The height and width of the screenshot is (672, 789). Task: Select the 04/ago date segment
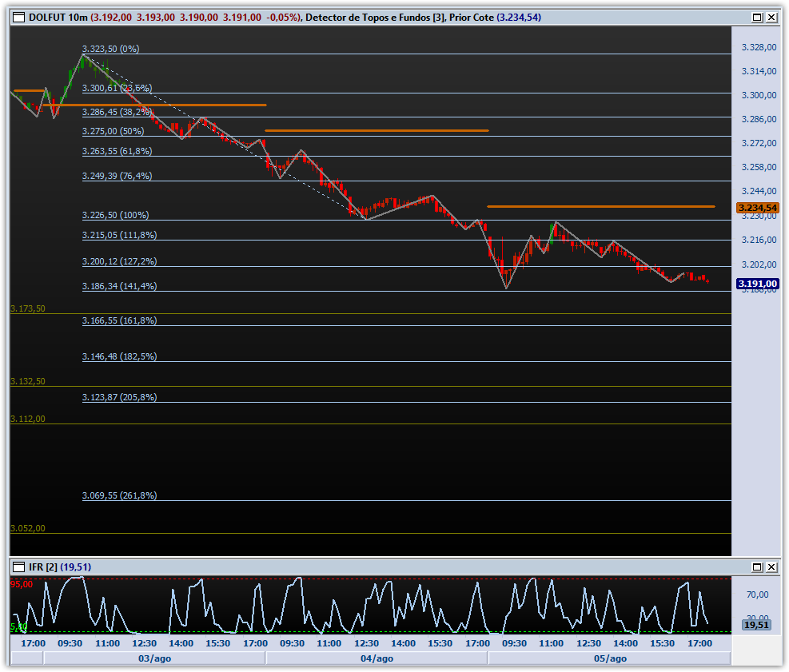377,659
